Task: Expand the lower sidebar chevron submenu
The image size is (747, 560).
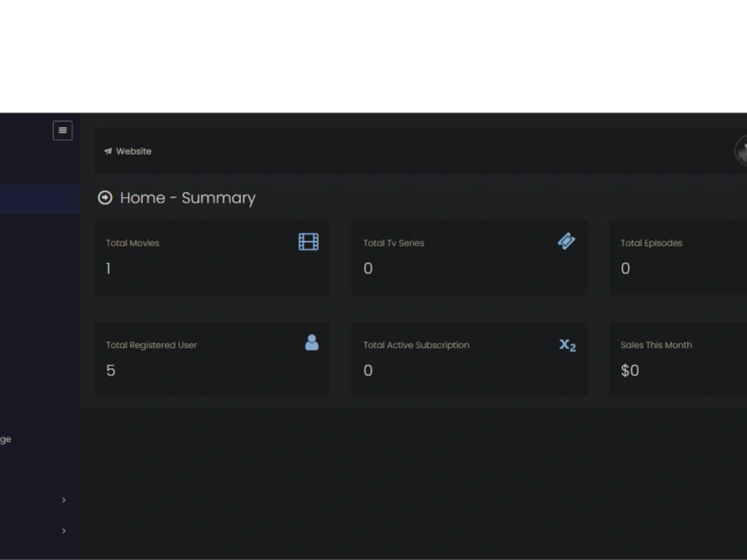Action: [x=63, y=530]
